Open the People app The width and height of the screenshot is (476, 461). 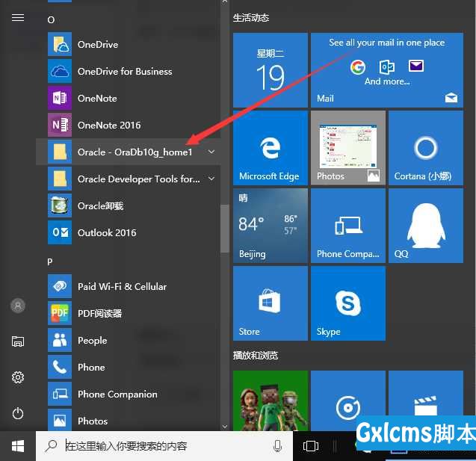pyautogui.click(x=128, y=340)
